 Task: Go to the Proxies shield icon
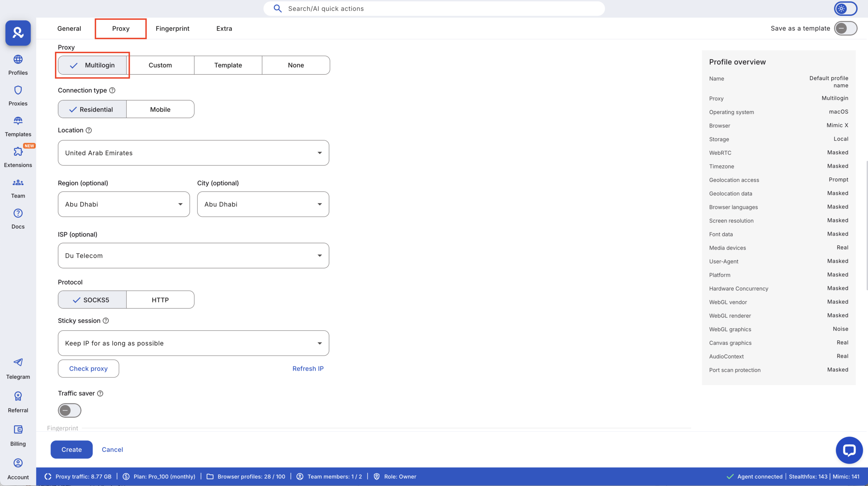[18, 91]
